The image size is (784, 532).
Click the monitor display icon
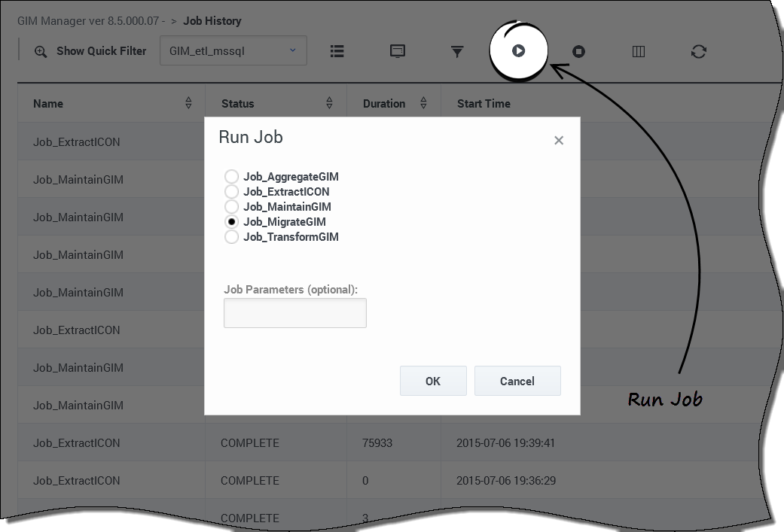(x=398, y=51)
